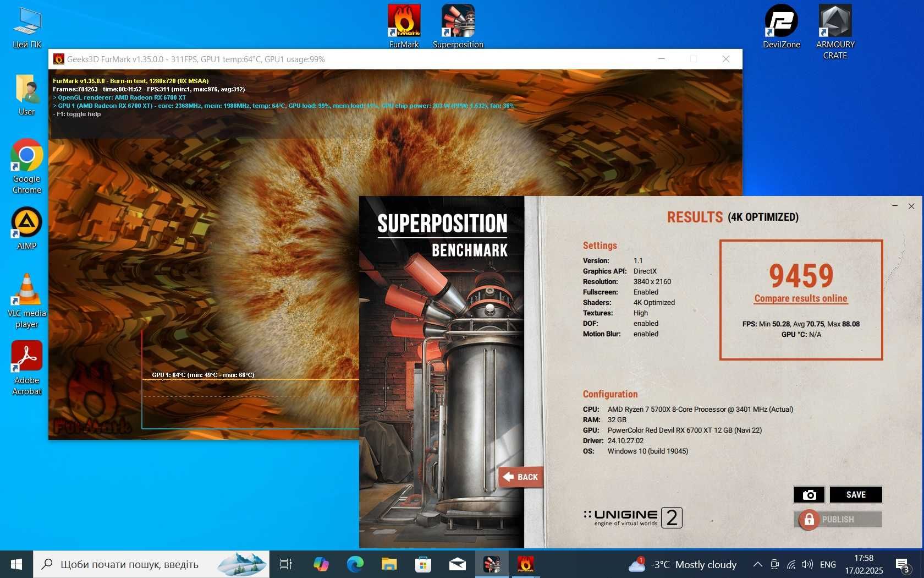Open the Adobe Acrobat desktop shortcut
The image size is (924, 578).
point(27,368)
